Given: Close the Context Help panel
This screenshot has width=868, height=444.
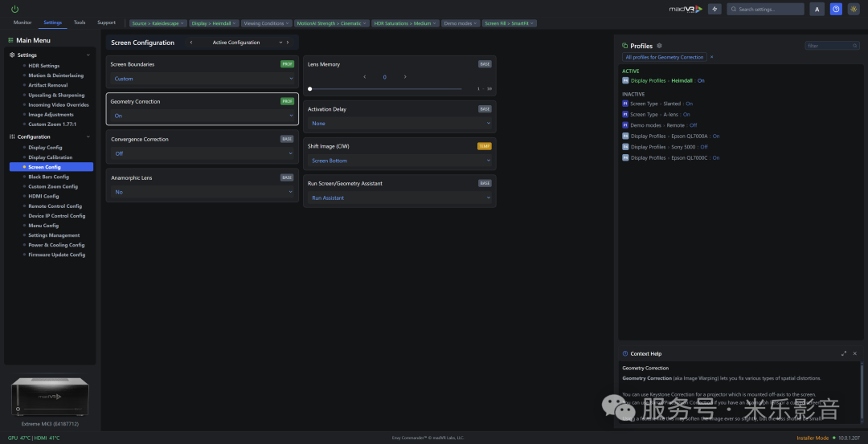Looking at the screenshot, I should pos(854,353).
